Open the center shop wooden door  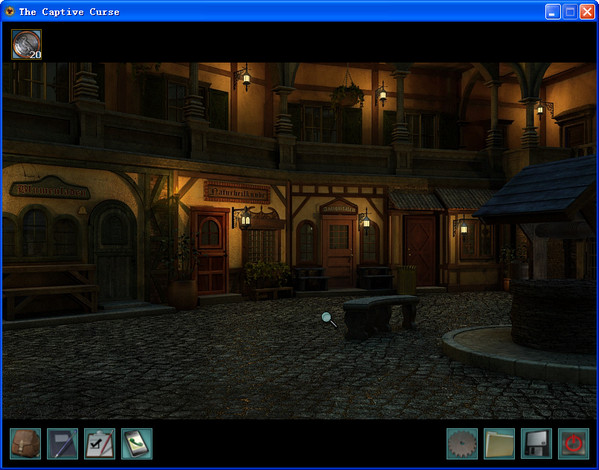[338, 252]
